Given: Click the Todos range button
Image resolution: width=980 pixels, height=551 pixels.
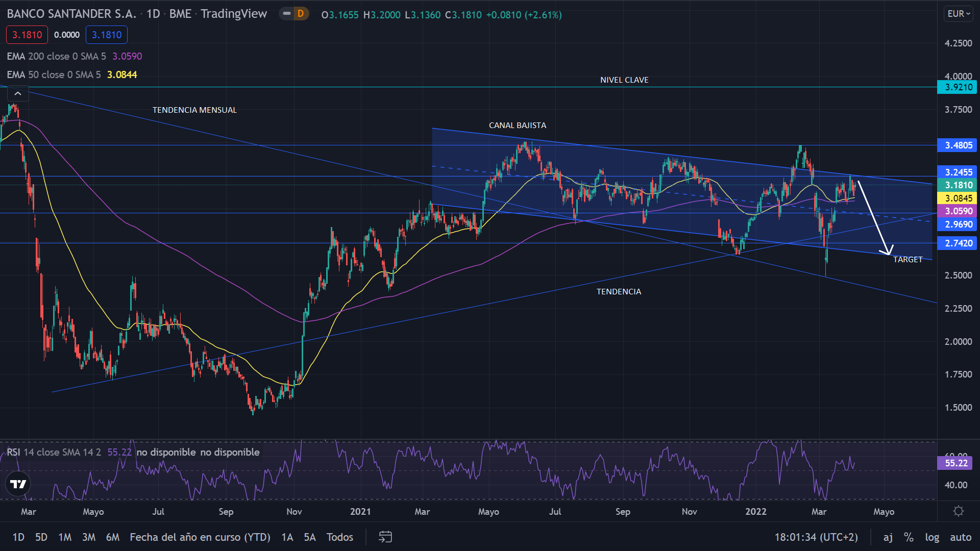Looking at the screenshot, I should point(340,537).
